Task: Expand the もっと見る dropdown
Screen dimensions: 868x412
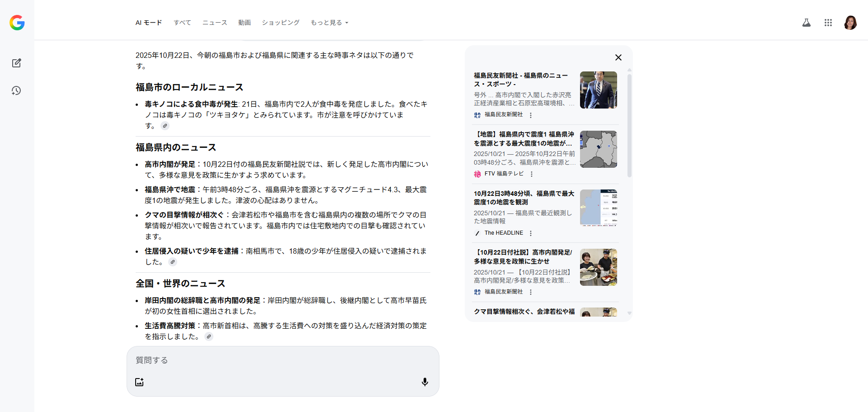Action: [329, 23]
